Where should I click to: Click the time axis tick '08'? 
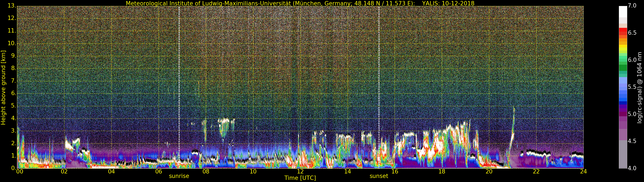206,171
